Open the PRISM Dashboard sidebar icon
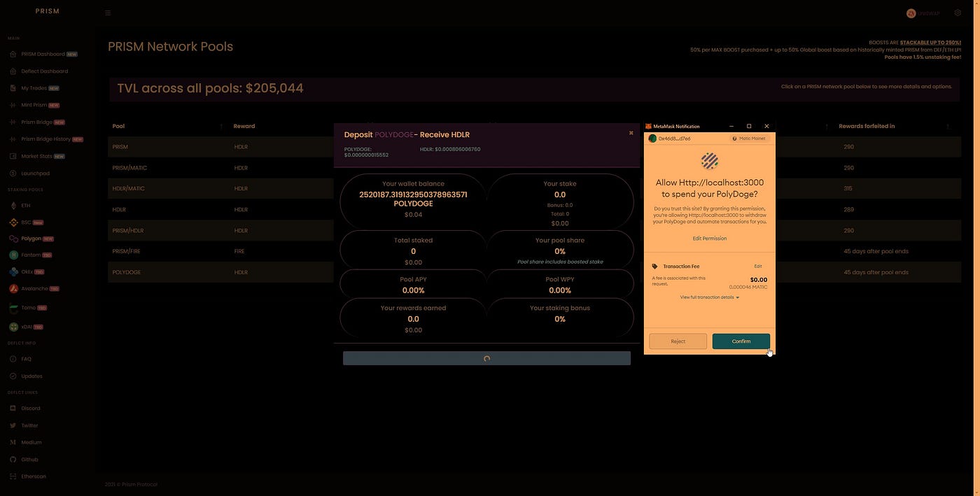The height and width of the screenshot is (496, 980). 13,54
